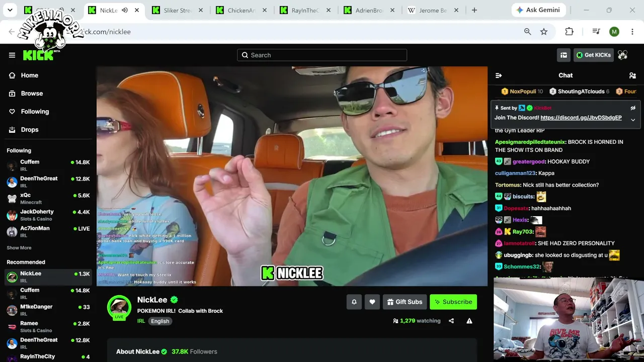The width and height of the screenshot is (644, 362).
Task: Open M1keDanger in Recommended list
Action: click(x=48, y=310)
